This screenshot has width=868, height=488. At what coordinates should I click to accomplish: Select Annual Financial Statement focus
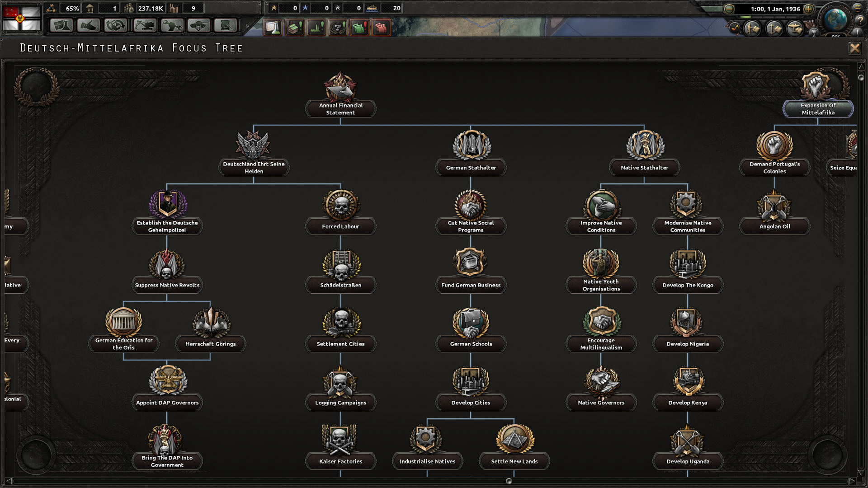point(340,95)
